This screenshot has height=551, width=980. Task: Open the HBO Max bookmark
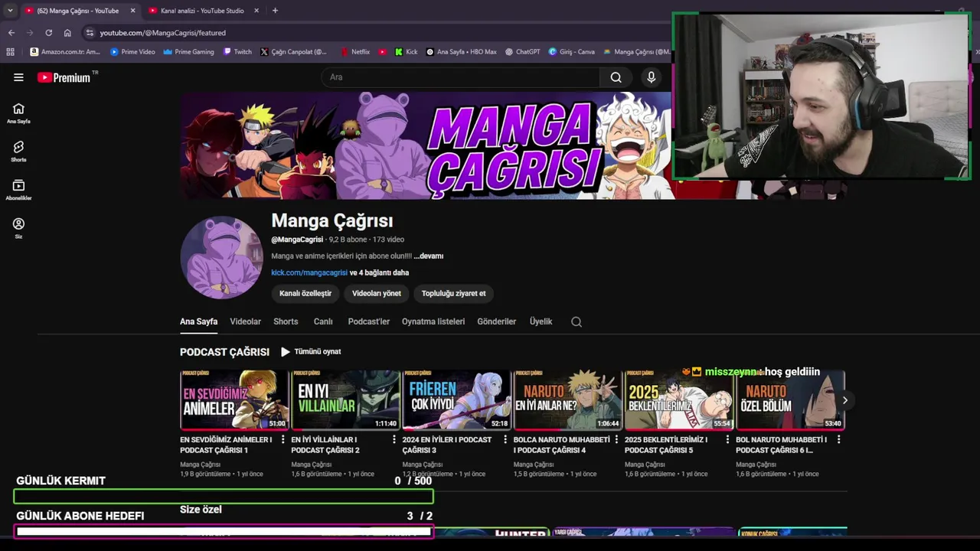click(x=461, y=52)
